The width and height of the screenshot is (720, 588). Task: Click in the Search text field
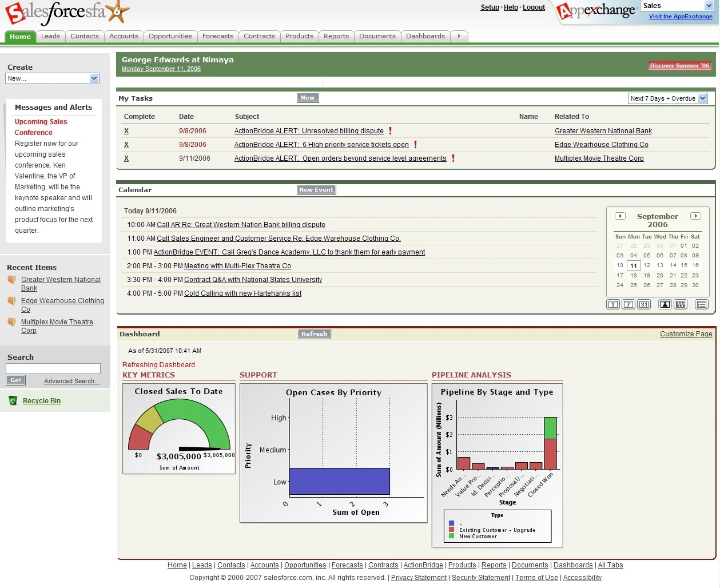pyautogui.click(x=53, y=369)
